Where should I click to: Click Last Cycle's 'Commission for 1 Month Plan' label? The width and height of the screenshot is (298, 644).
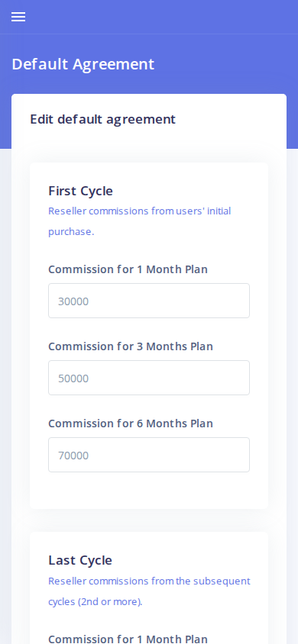128,639
